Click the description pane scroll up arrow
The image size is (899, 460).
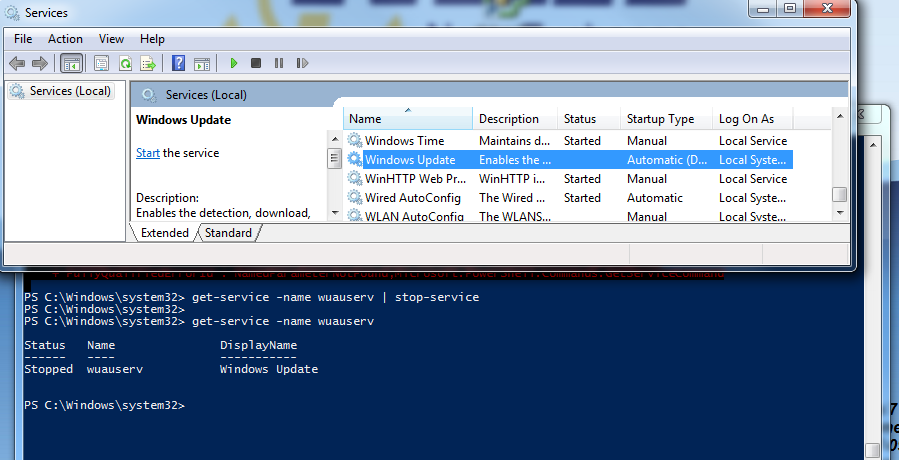[335, 139]
